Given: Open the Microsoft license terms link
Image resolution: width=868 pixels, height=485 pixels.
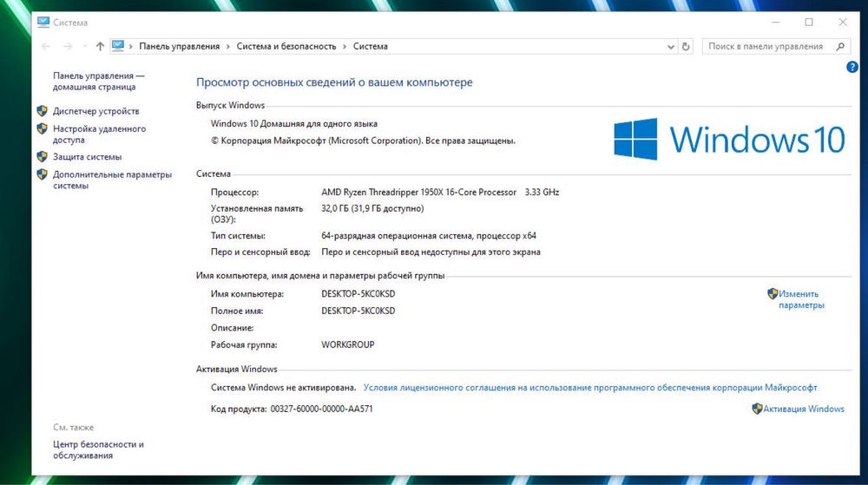Looking at the screenshot, I should [590, 388].
